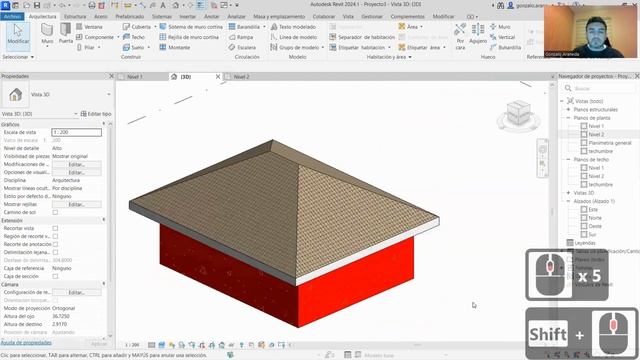Click Editar for Opciones de visualización

point(77,172)
